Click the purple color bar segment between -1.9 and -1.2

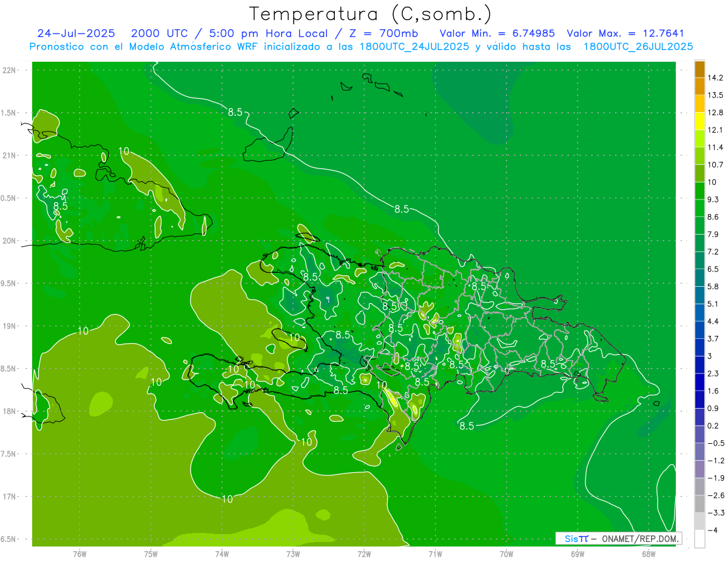tap(699, 469)
